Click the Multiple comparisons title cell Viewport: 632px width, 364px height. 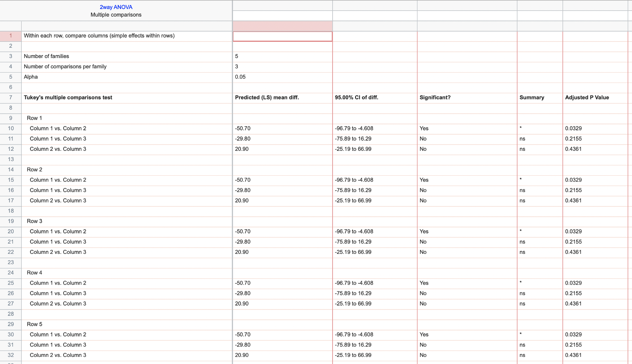click(115, 15)
